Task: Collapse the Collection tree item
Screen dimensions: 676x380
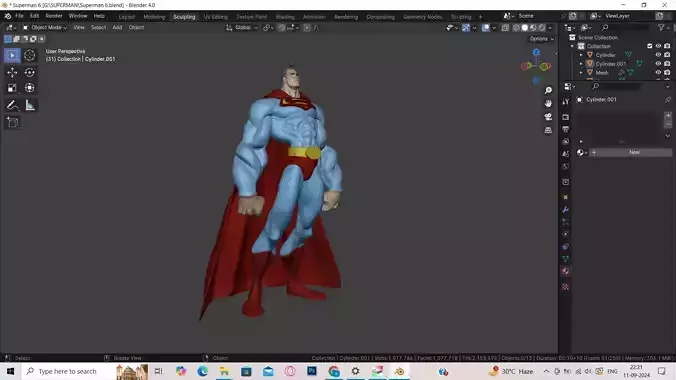Action: (x=573, y=46)
